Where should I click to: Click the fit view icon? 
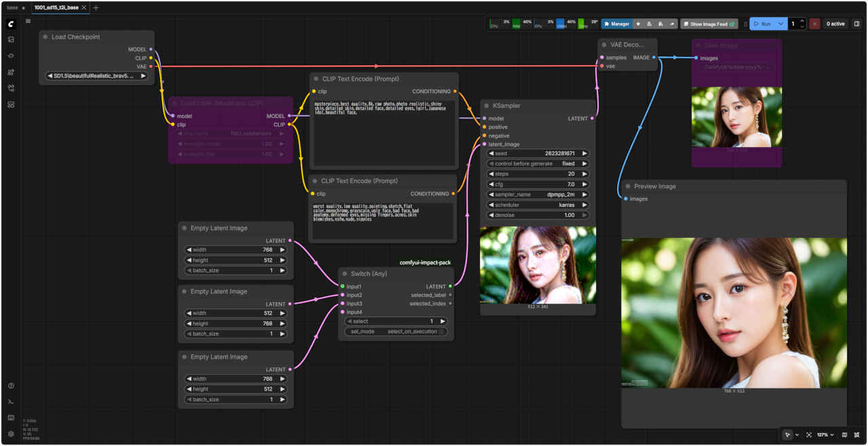click(809, 434)
